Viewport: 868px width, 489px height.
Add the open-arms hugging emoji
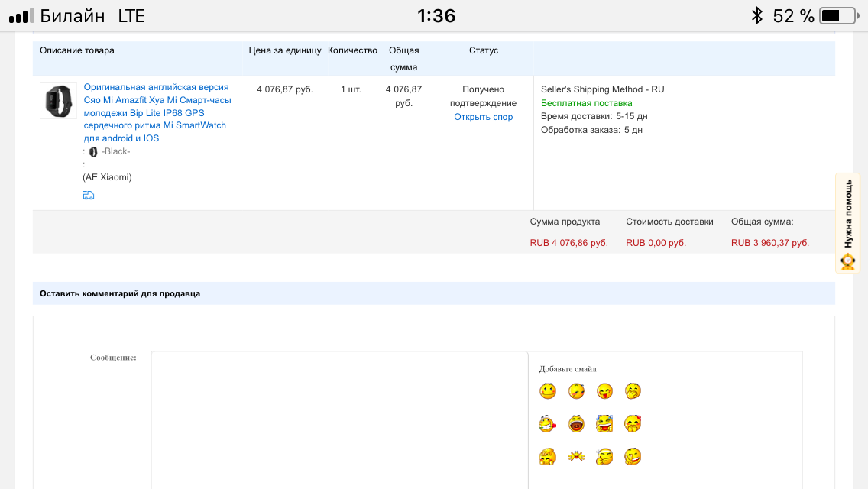coord(576,457)
